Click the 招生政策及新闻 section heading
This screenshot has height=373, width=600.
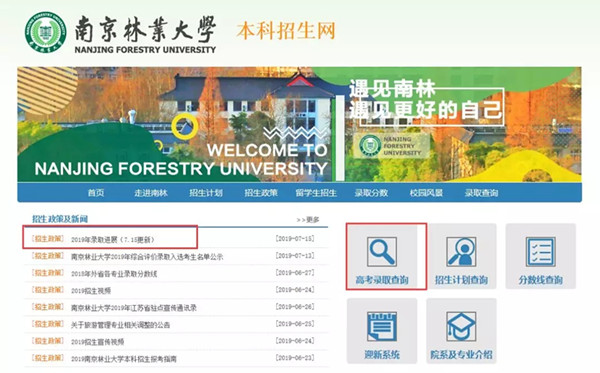[x=60, y=219]
